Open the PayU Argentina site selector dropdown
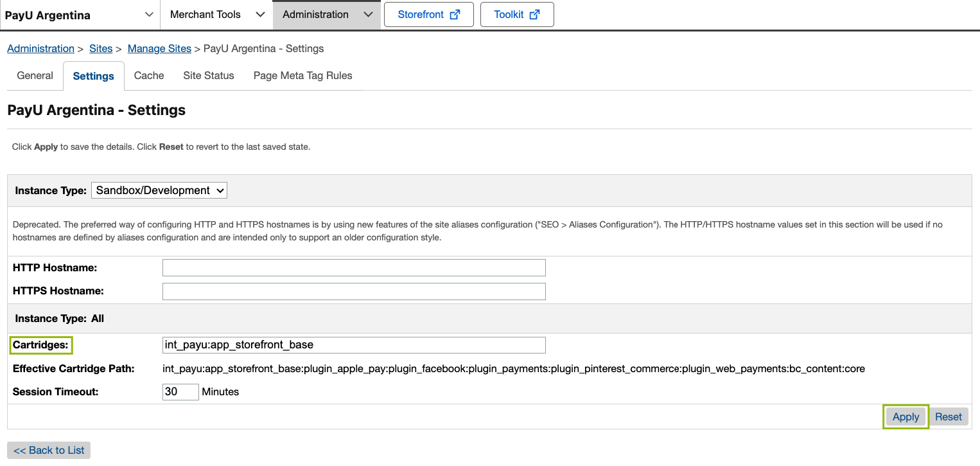Screen dimensions: 980x466 point(79,15)
